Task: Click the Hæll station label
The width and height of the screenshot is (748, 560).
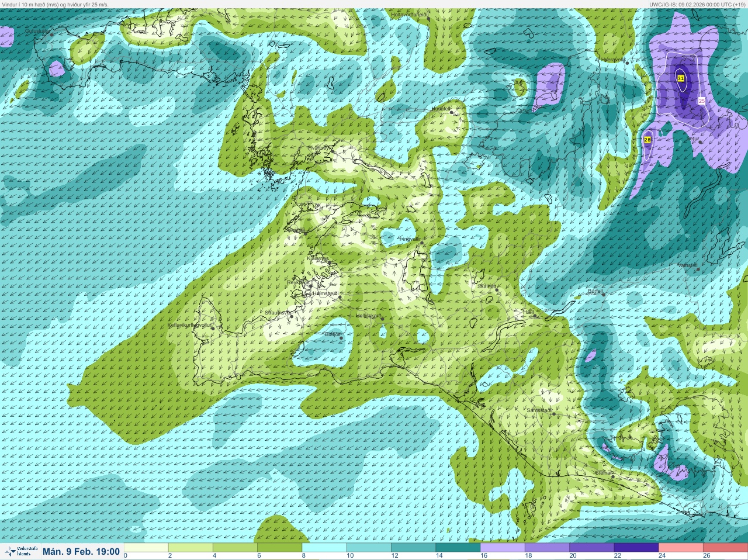Action: pyautogui.click(x=528, y=312)
